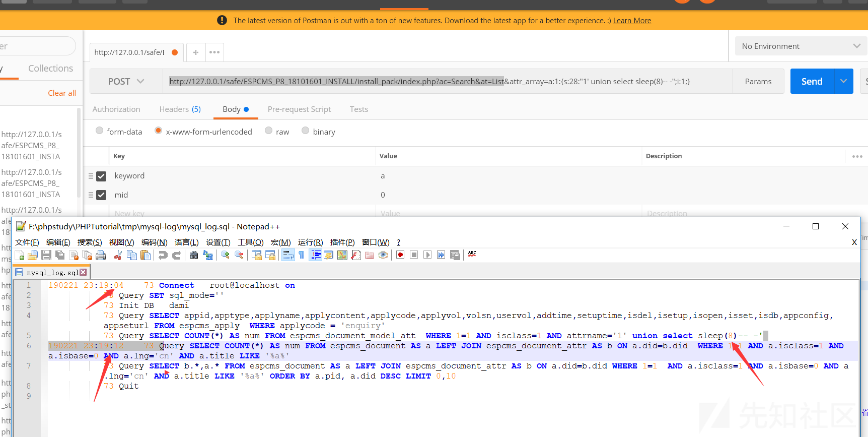Open table columns three-dot options

pos(857,156)
